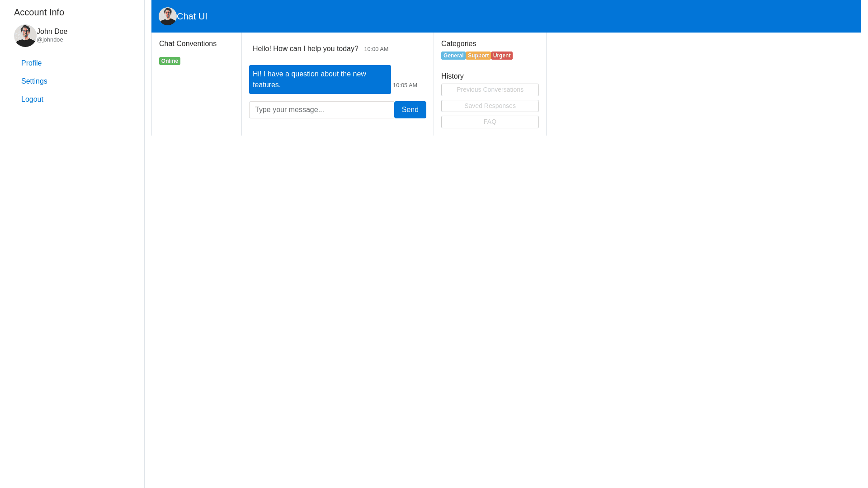Open the FAQ button
Image resolution: width=868 pixels, height=488 pixels.
[x=490, y=122]
